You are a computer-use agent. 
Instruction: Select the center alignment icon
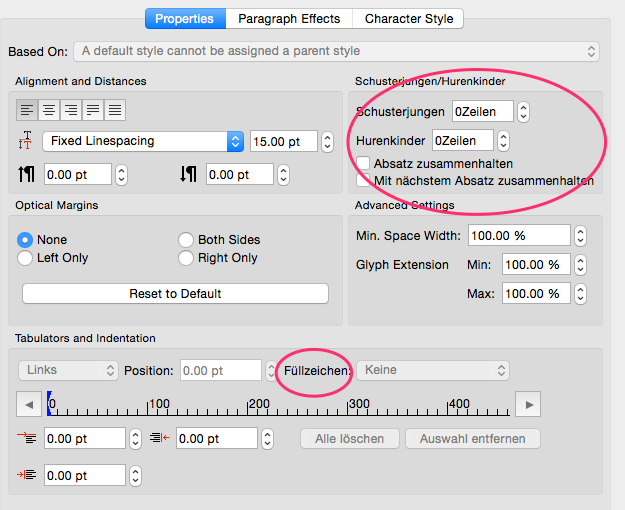coord(50,110)
